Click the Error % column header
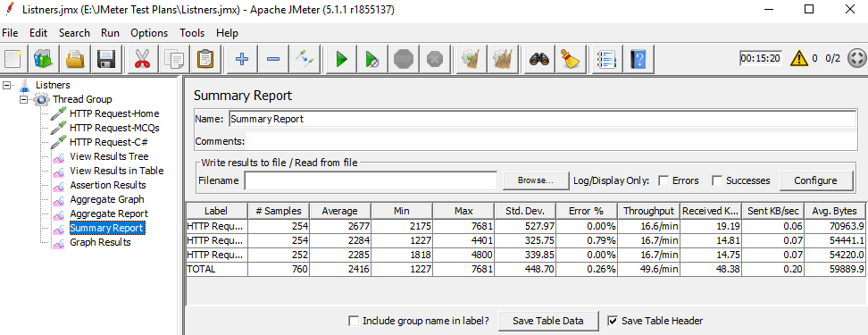Screen dimensions: 868x335 pos(587,211)
